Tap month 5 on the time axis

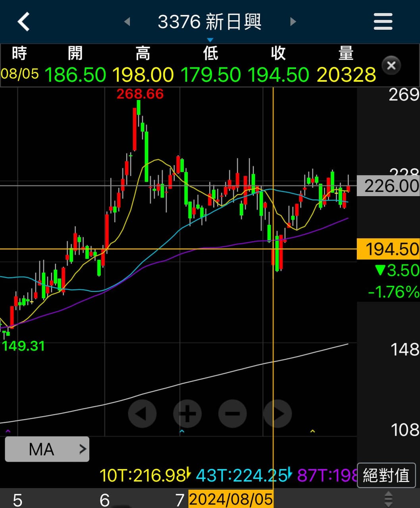point(17,500)
